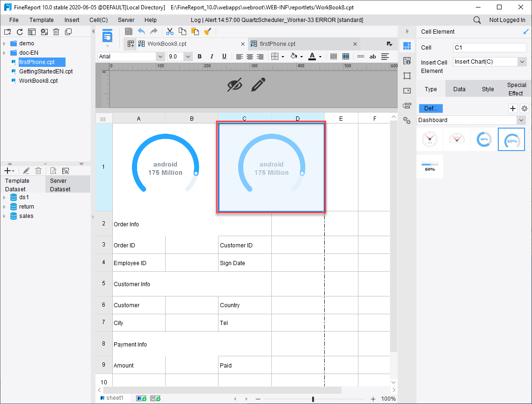
Task: Open the Insert menu
Action: 72,20
